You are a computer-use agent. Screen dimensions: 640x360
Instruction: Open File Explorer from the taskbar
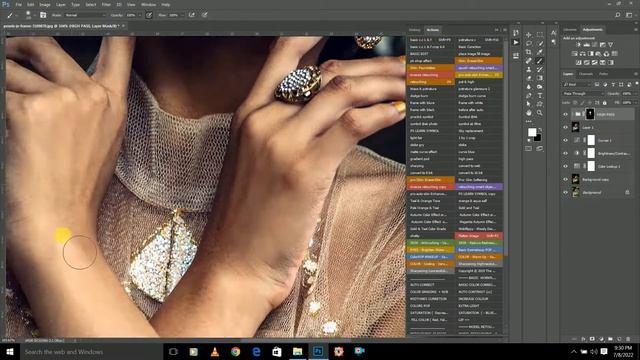298,351
